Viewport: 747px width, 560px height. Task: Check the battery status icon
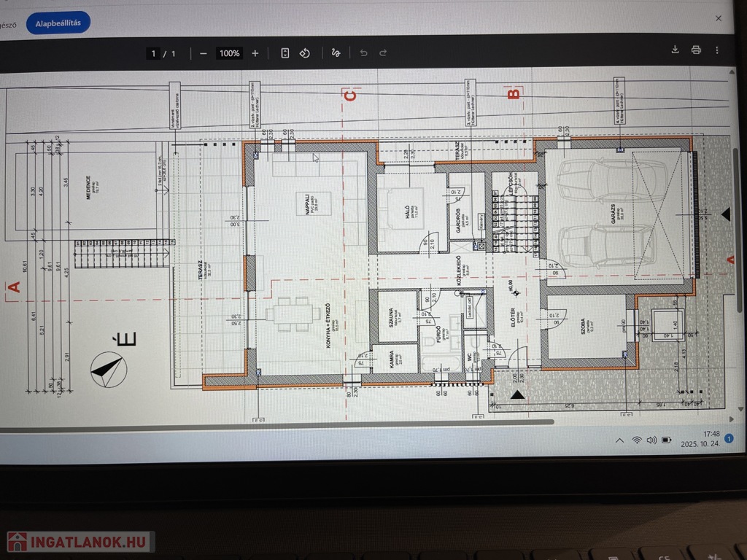pyautogui.click(x=667, y=440)
